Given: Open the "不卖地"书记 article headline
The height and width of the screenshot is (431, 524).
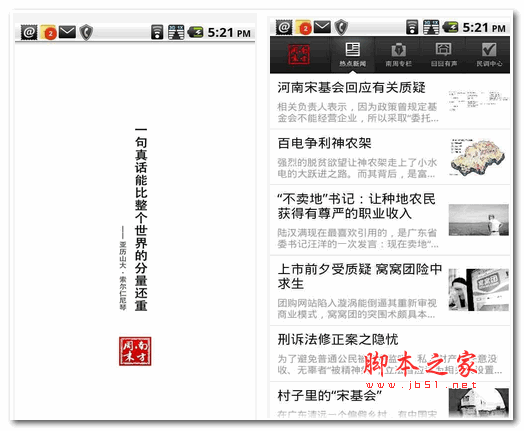Looking at the screenshot, I should [x=356, y=206].
